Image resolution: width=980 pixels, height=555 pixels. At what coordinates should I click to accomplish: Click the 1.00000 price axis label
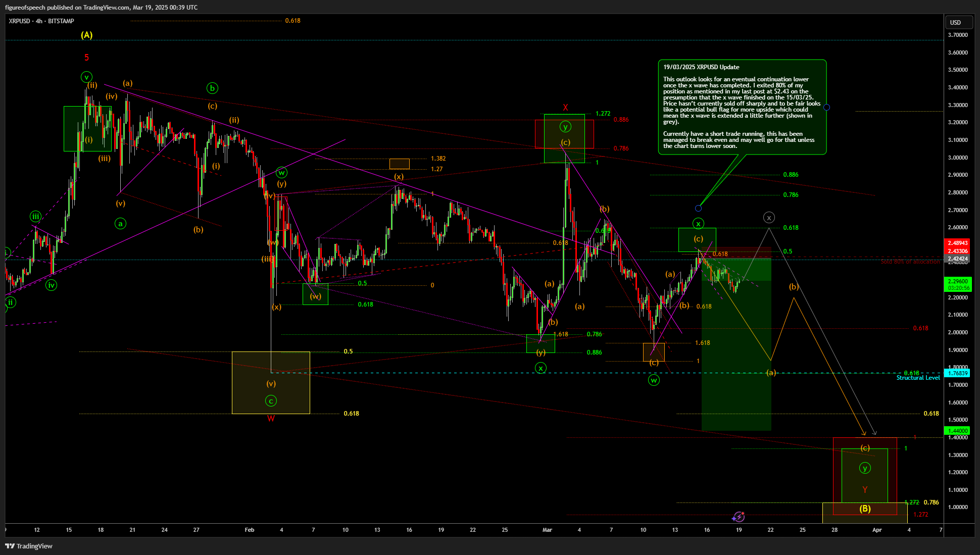click(x=958, y=507)
